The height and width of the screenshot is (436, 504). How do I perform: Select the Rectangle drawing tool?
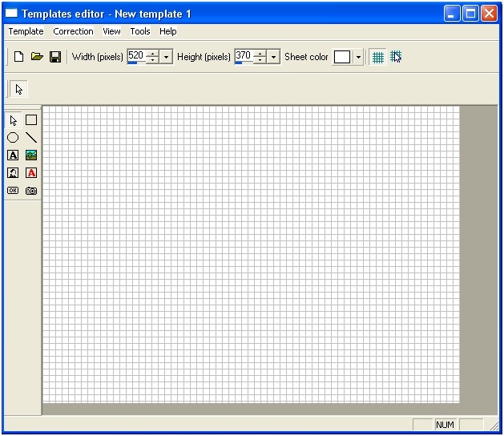click(x=31, y=120)
